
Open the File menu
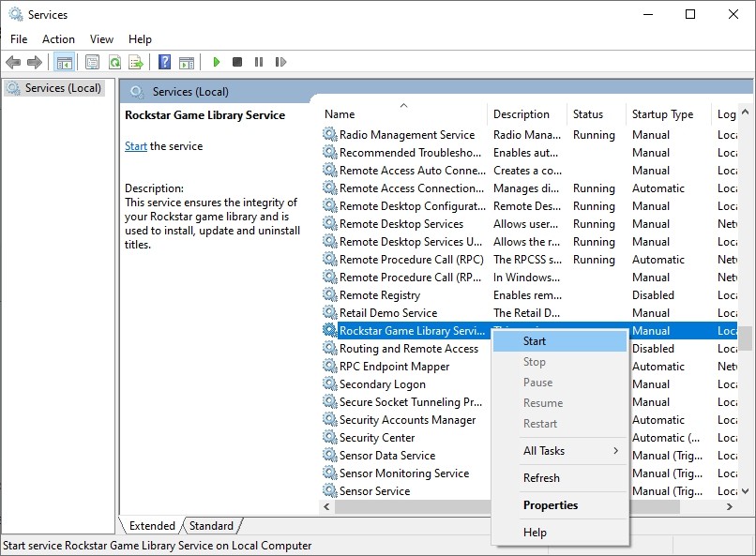(19, 39)
